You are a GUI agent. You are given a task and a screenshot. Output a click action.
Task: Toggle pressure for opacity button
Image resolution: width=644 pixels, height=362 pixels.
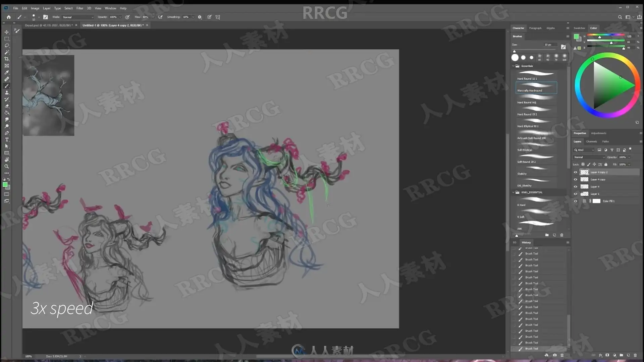(x=127, y=17)
